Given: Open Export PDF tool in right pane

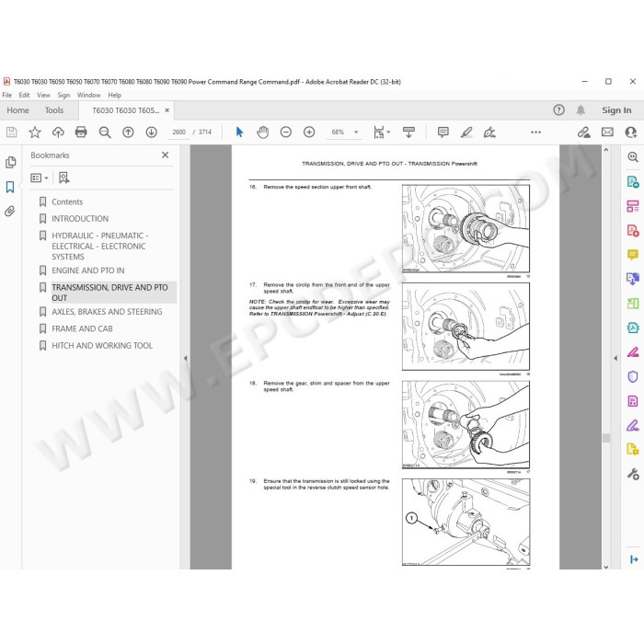Looking at the screenshot, I should (633, 181).
